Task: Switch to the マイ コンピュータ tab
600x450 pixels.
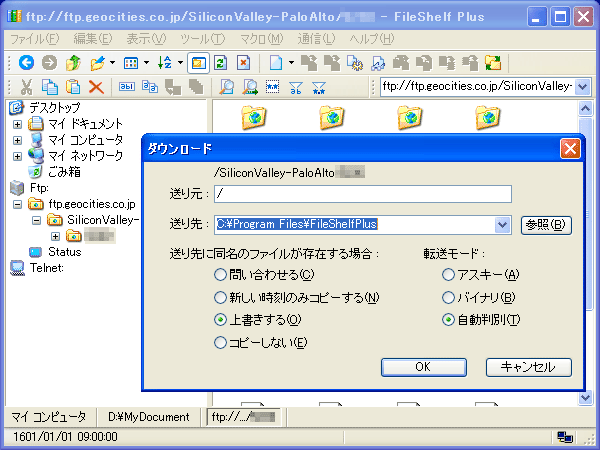Action: pyautogui.click(x=49, y=417)
